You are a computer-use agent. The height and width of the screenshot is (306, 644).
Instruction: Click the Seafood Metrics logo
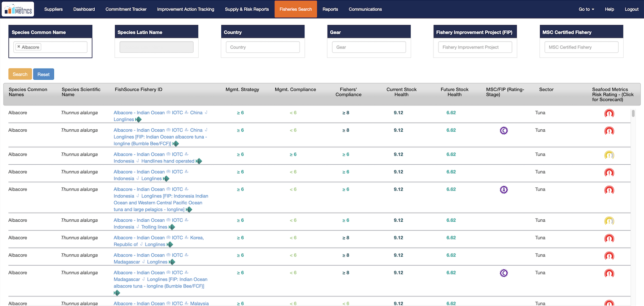(x=18, y=9)
